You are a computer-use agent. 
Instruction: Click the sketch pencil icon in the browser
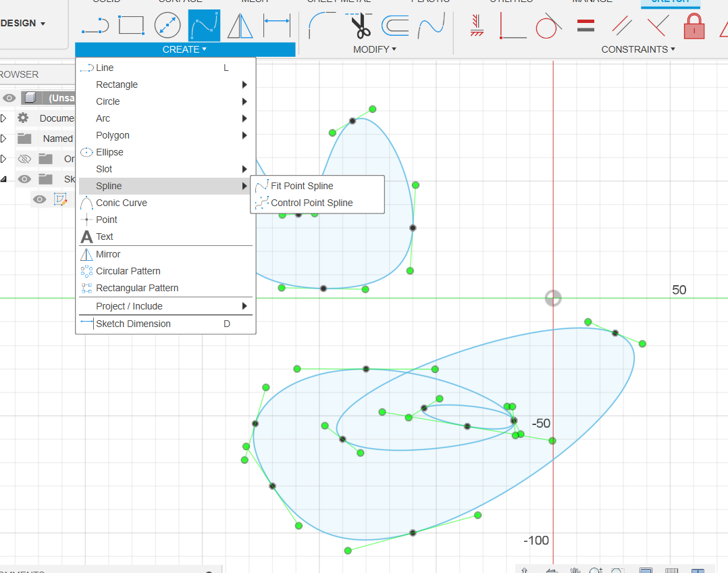[x=60, y=199]
